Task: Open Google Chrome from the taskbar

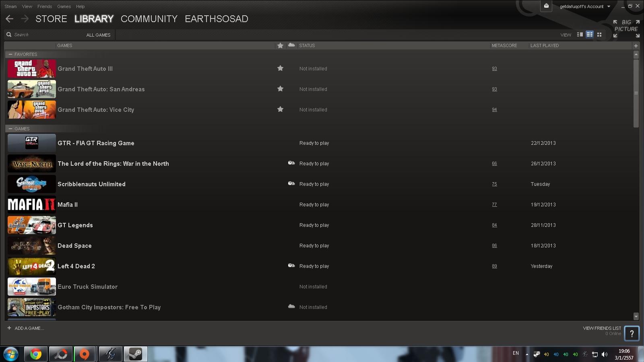Action: [36, 354]
